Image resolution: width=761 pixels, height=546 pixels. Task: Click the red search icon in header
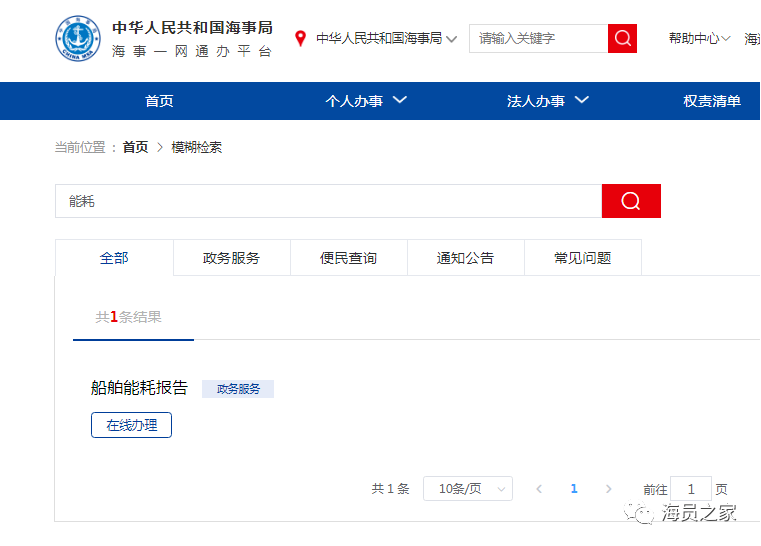coord(622,38)
